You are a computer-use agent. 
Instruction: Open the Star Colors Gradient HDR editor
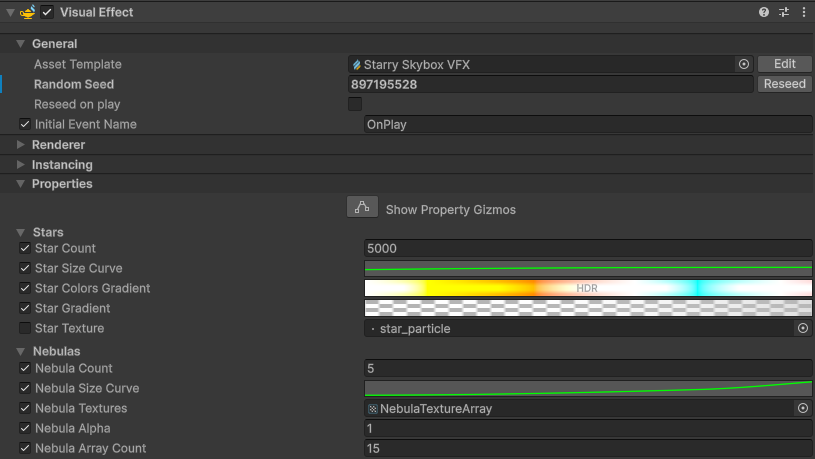click(587, 288)
